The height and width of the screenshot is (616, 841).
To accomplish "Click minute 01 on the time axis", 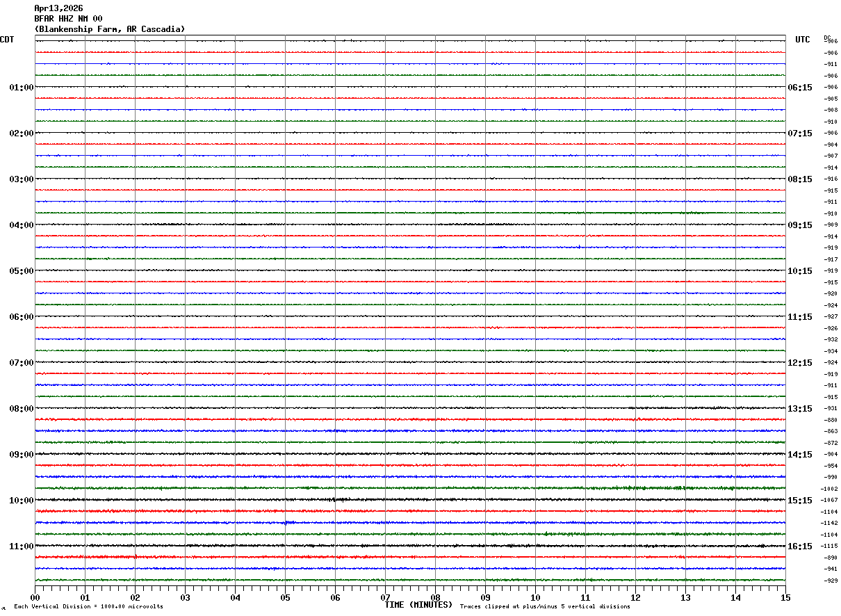I will tap(85, 597).
